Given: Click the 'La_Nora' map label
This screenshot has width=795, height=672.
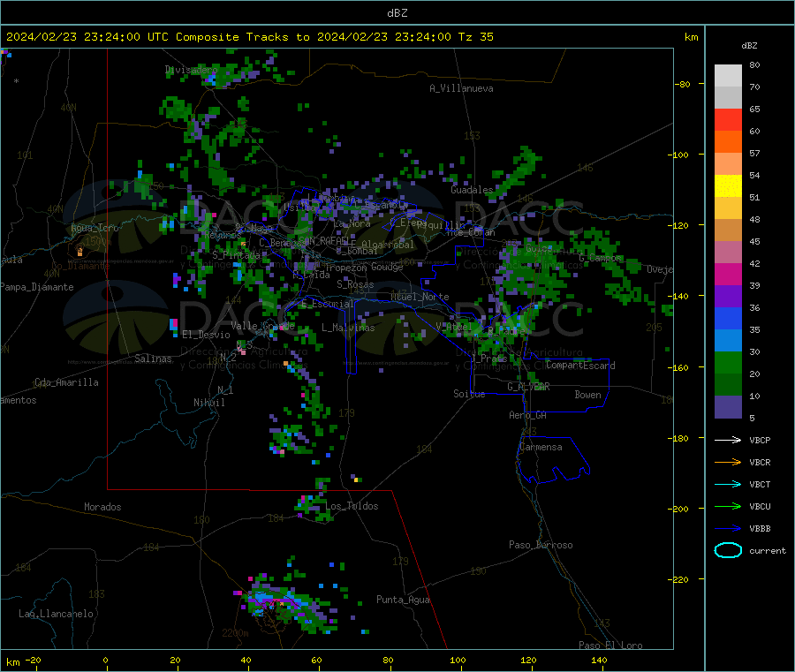Looking at the screenshot, I should tap(352, 223).
